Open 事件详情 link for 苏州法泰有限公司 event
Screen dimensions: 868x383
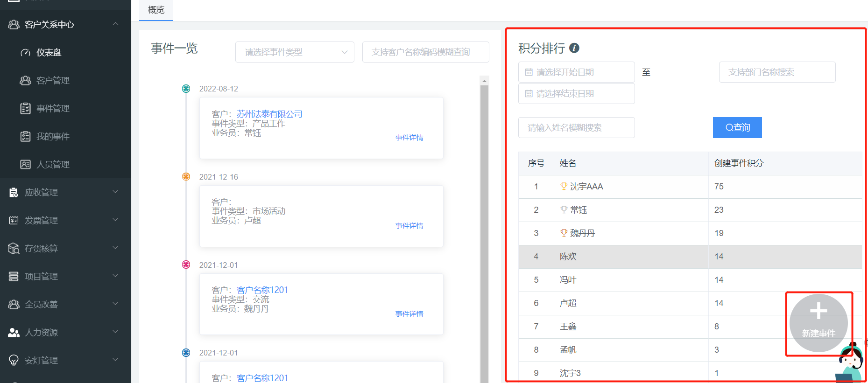[409, 138]
